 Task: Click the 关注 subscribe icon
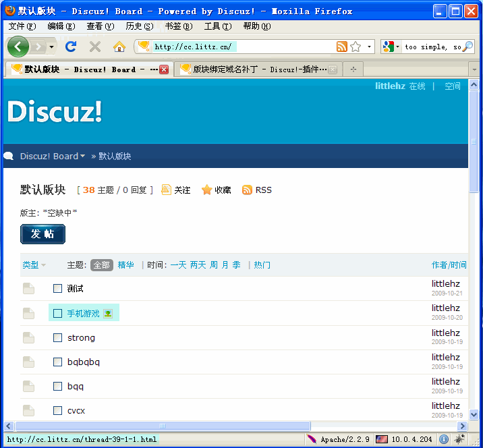pos(166,190)
